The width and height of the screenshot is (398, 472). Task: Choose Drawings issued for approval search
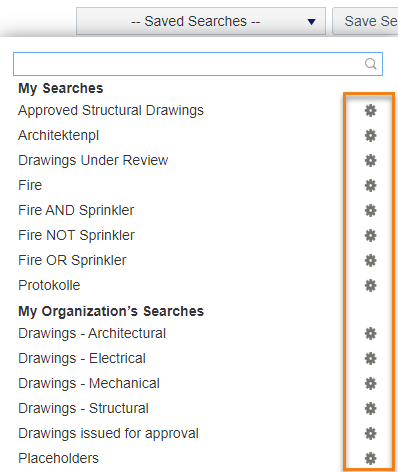click(108, 433)
